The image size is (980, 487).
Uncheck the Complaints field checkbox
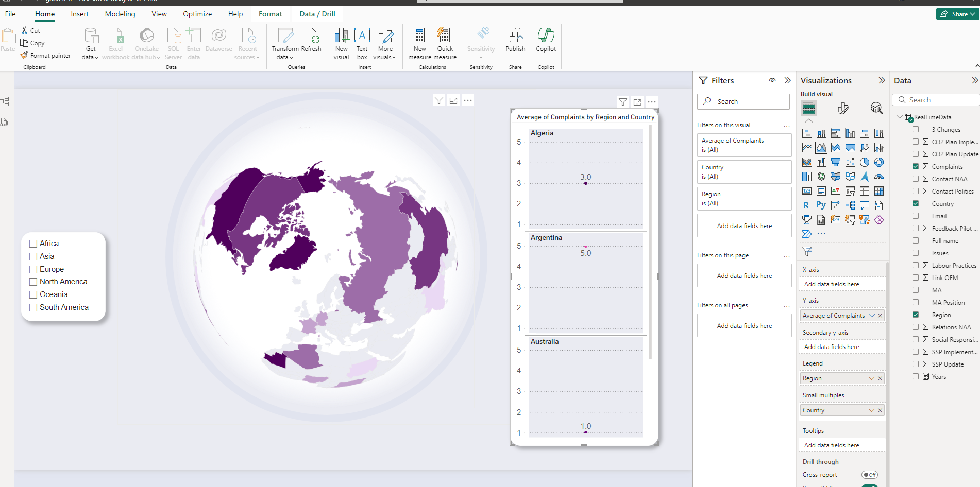click(916, 166)
